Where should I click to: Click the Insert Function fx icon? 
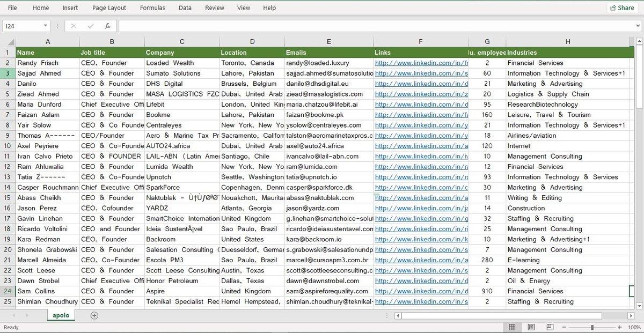pos(107,26)
